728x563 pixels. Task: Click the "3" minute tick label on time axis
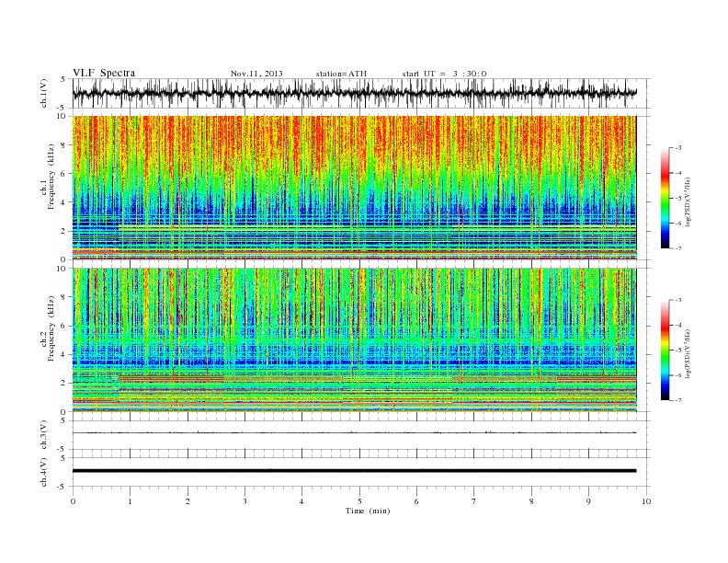click(x=245, y=501)
